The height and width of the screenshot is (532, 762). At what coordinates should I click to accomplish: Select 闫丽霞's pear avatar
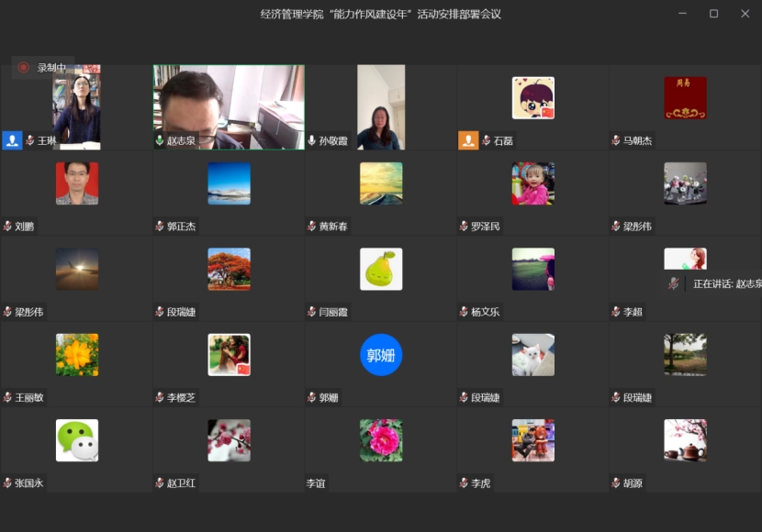(x=381, y=269)
